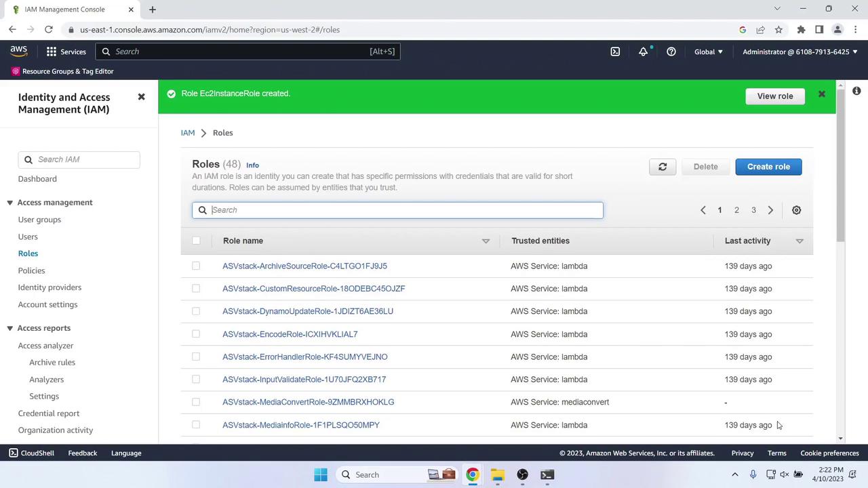The height and width of the screenshot is (488, 868).
Task: Collapse the Access management section
Action: click(x=9, y=203)
